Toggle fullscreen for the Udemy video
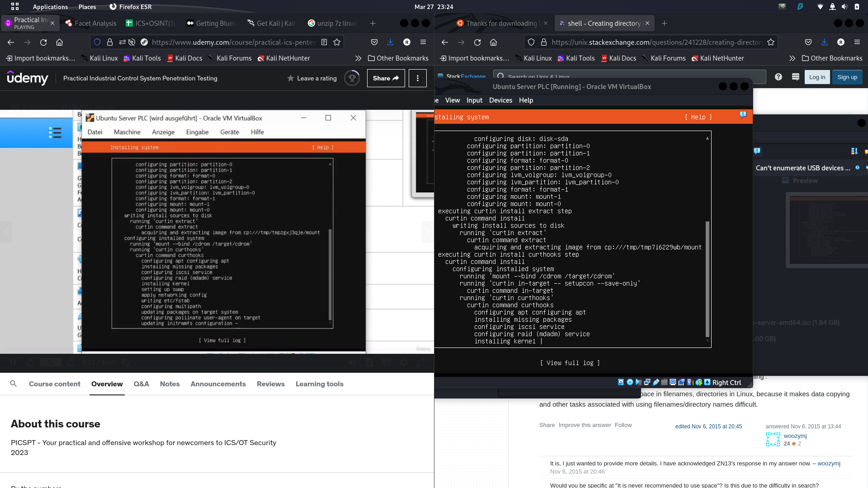Viewport: 868px width, 488px height. (x=421, y=362)
